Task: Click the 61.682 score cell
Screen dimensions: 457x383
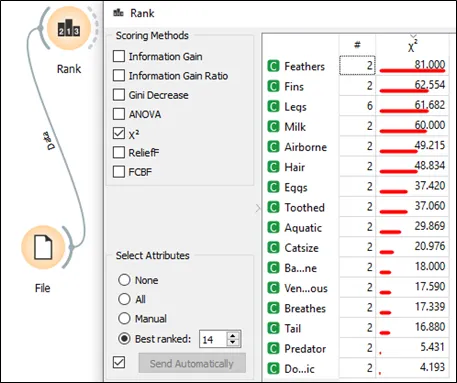Action: point(412,106)
